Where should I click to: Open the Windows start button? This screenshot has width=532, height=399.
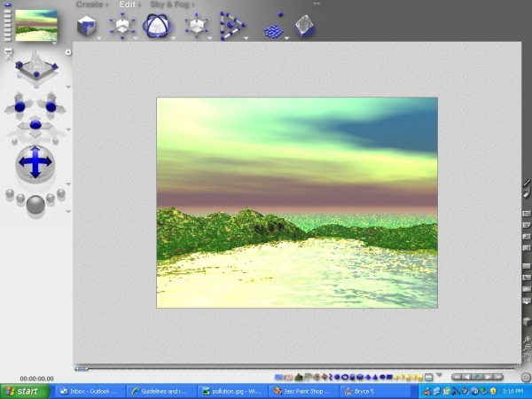click(x=25, y=391)
